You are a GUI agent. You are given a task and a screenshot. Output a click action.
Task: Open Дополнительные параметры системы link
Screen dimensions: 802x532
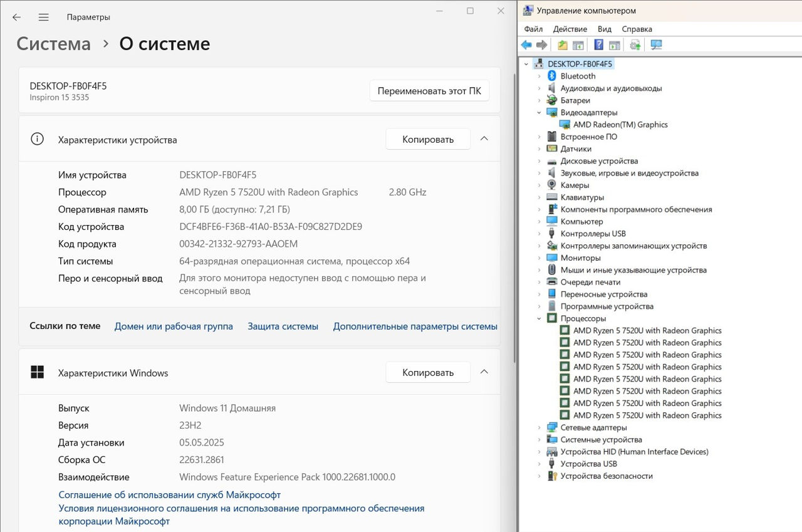[415, 326]
